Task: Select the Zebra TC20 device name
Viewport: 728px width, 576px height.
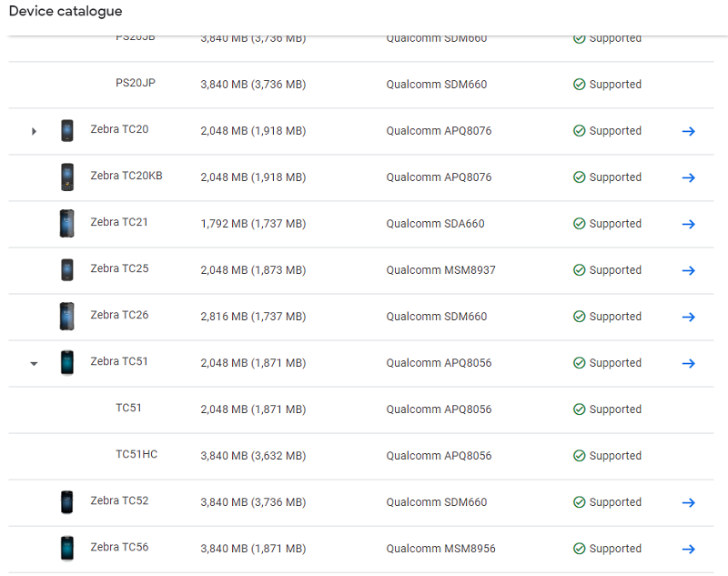Action: [x=119, y=129]
